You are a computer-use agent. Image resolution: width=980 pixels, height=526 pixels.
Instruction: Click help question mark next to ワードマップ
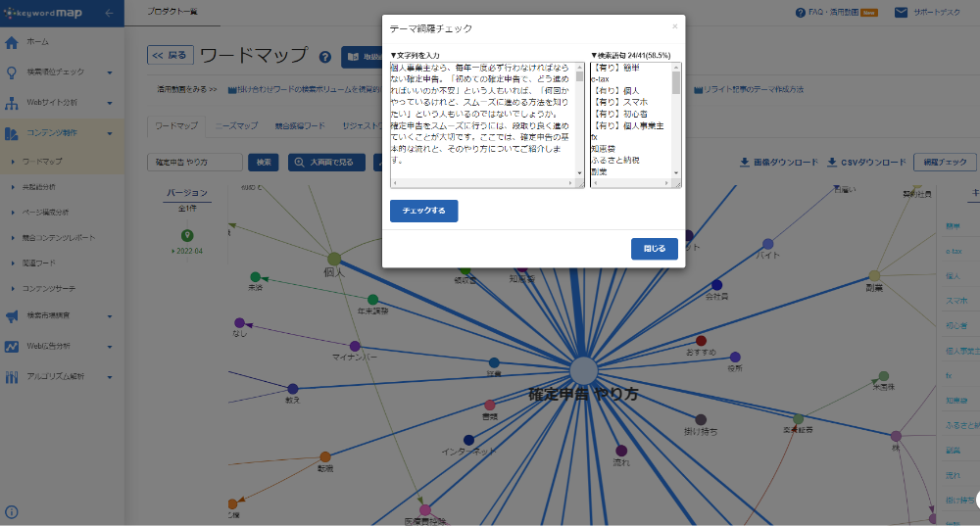(x=325, y=57)
